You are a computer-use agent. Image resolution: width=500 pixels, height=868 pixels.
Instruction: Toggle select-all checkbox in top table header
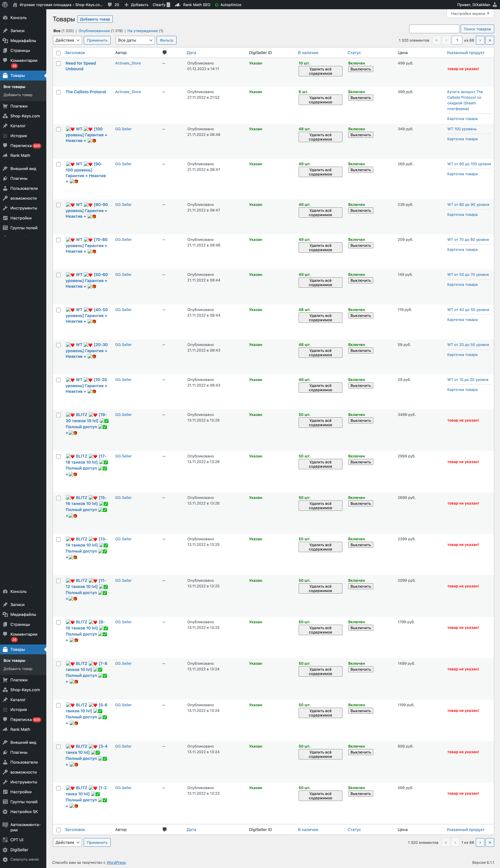pos(58,53)
